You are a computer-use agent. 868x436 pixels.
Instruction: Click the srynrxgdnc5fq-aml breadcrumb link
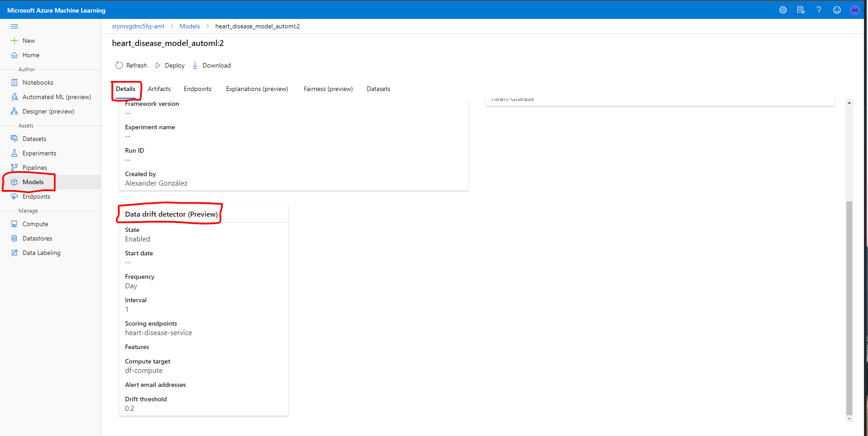138,26
